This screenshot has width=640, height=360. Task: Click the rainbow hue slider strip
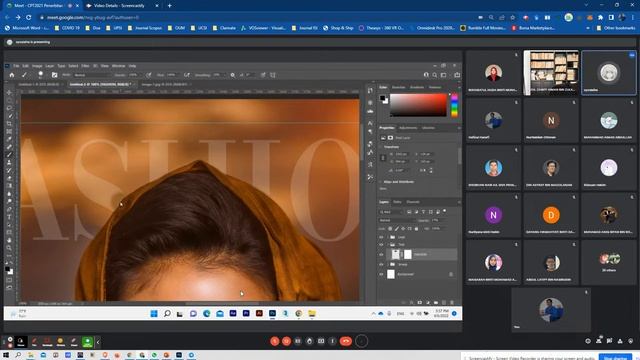pos(454,105)
